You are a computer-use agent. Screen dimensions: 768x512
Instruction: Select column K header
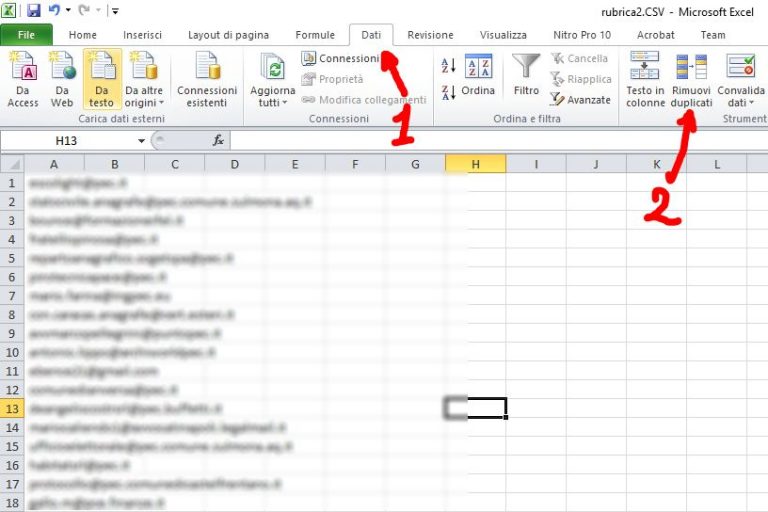pyautogui.click(x=656, y=164)
